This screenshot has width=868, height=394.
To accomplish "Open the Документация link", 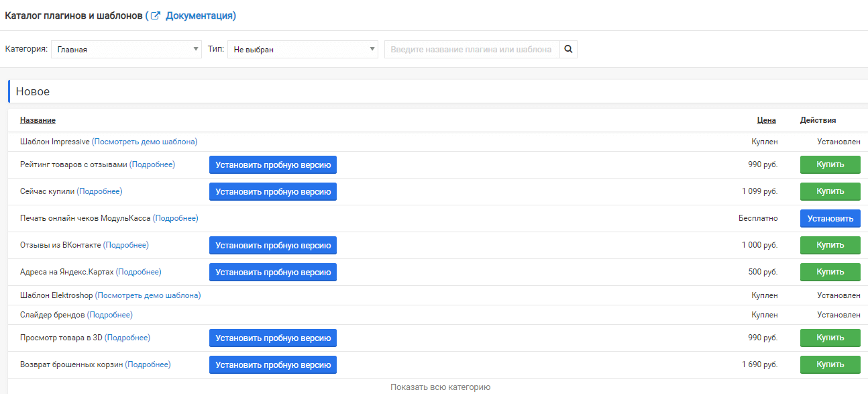I will click(x=201, y=15).
